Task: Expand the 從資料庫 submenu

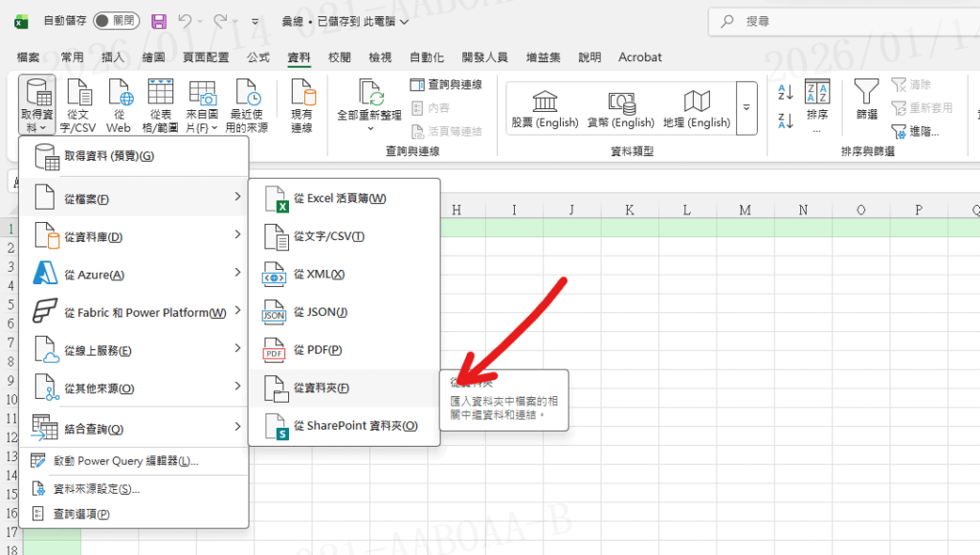Action: click(134, 236)
